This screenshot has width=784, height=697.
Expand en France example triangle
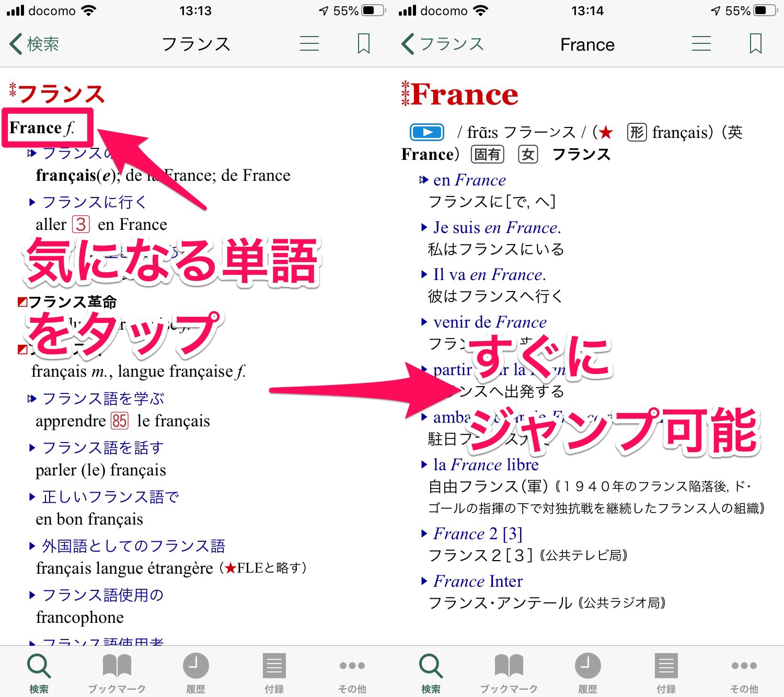click(x=423, y=180)
